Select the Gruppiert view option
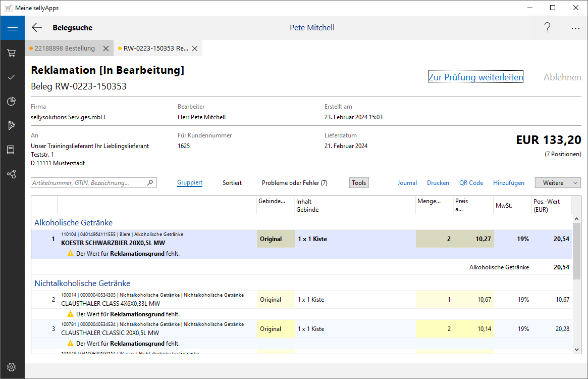 [x=190, y=183]
